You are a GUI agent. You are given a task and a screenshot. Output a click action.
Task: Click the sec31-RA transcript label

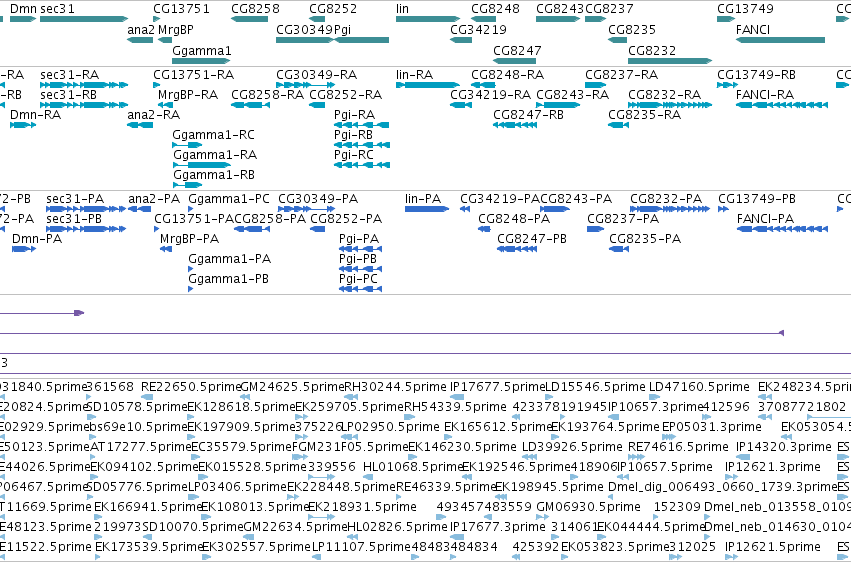(69, 75)
